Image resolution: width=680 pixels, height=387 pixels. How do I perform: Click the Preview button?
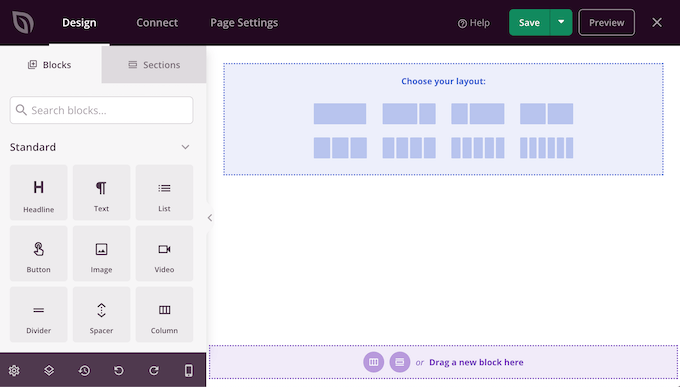coord(606,22)
